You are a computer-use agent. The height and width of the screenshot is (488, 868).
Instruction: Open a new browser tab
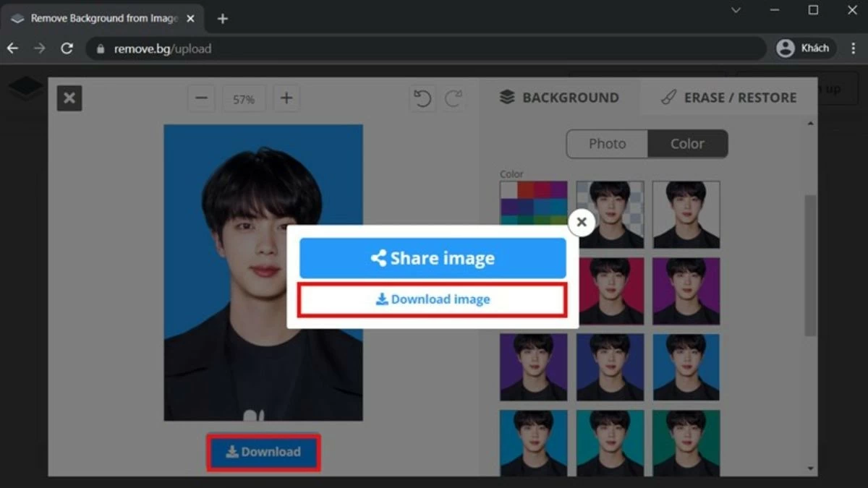click(x=222, y=19)
